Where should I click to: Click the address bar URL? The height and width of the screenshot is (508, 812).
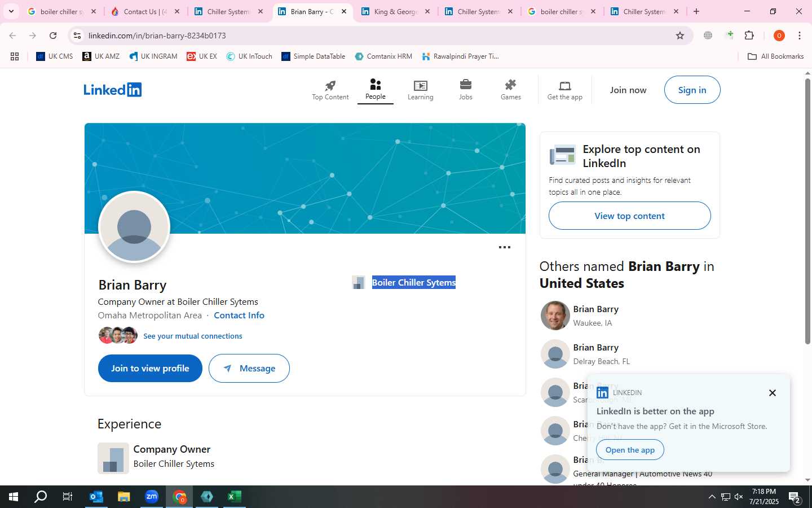[x=157, y=36]
